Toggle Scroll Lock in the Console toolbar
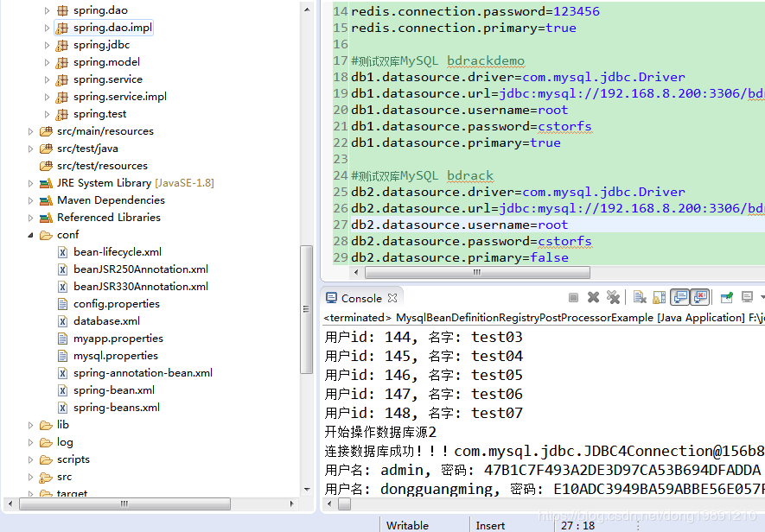 coord(660,297)
